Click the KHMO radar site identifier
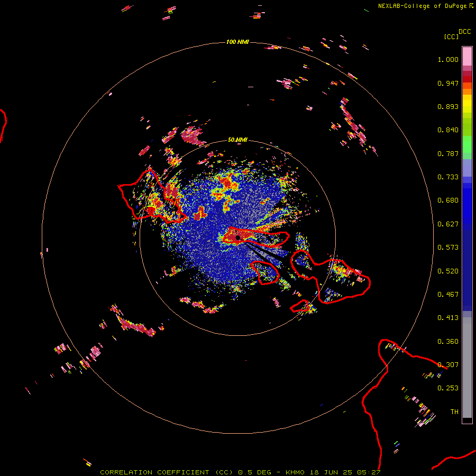476x476 pixels. tap(295, 472)
